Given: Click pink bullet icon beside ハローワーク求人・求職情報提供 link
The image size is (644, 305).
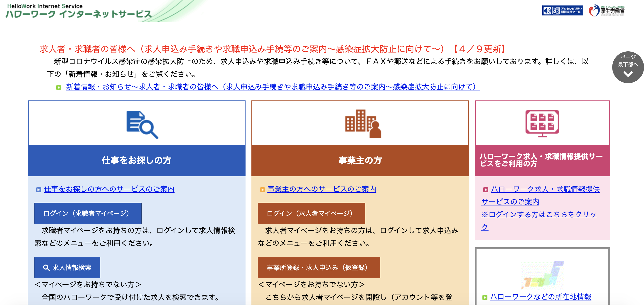Looking at the screenshot, I should coord(486,190).
